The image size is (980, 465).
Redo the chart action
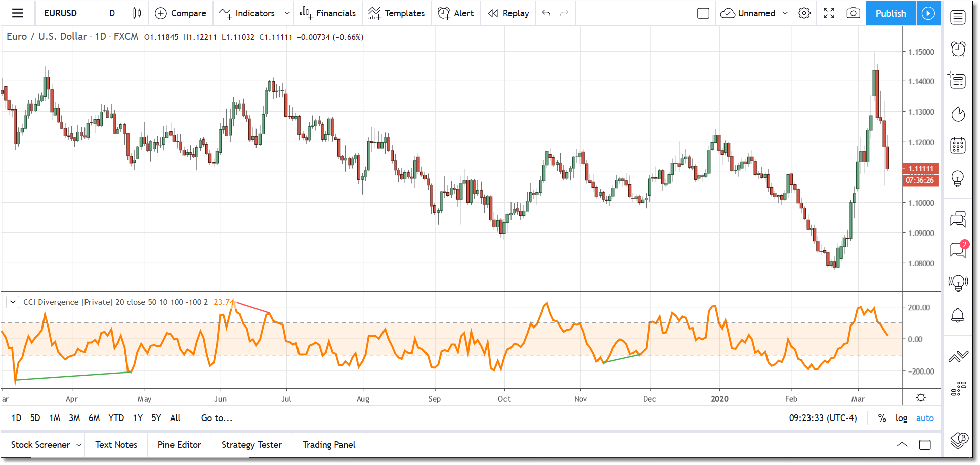tap(564, 13)
